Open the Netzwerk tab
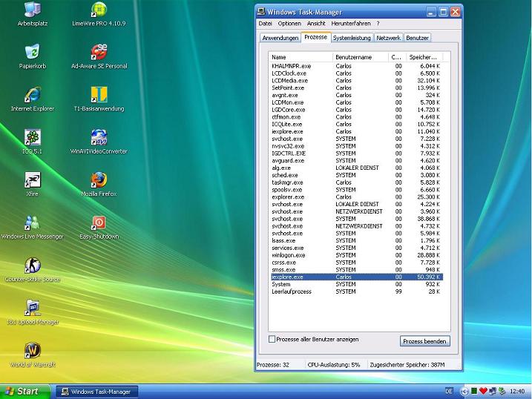Viewport: 532px width, 399px height. tap(389, 38)
